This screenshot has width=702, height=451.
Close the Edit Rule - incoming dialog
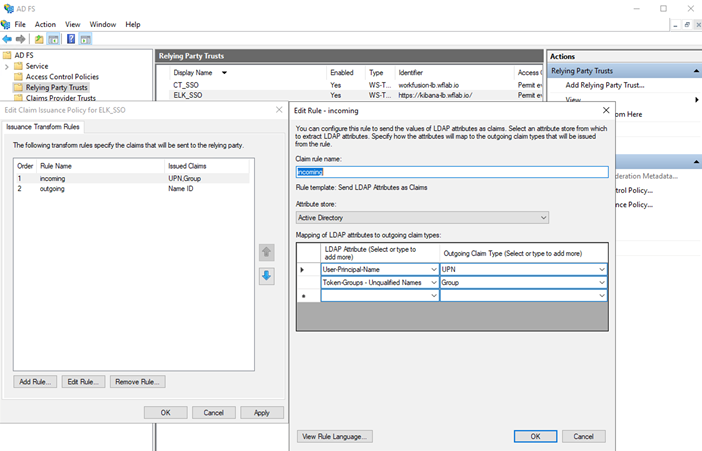point(606,110)
